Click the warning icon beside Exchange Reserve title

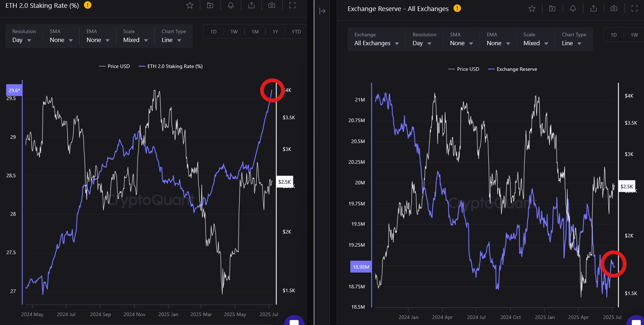[457, 8]
